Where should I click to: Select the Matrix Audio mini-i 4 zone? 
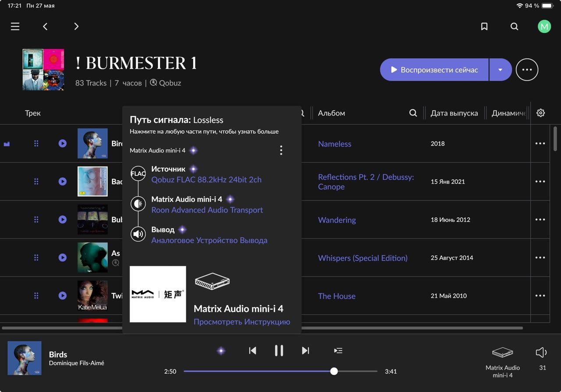click(x=502, y=362)
